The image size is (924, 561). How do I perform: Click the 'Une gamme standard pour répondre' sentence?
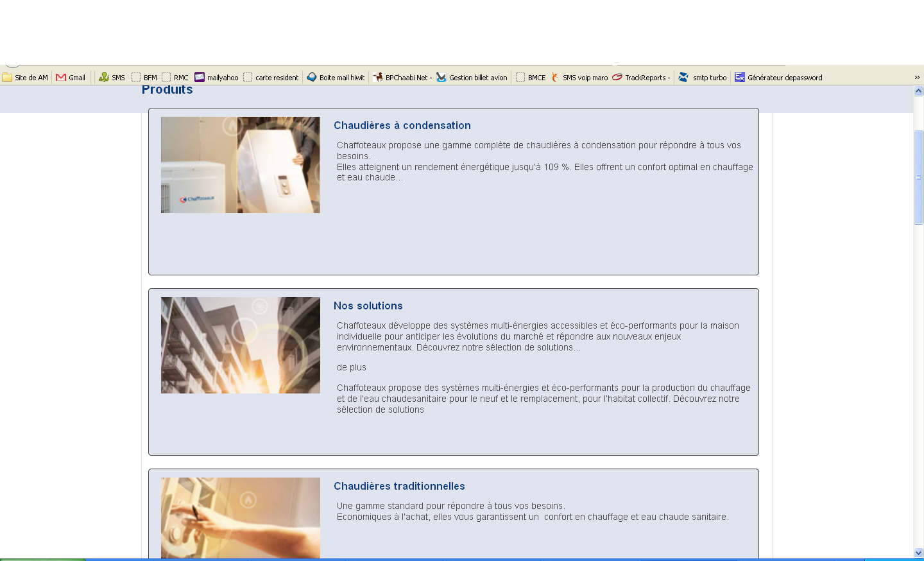450,506
